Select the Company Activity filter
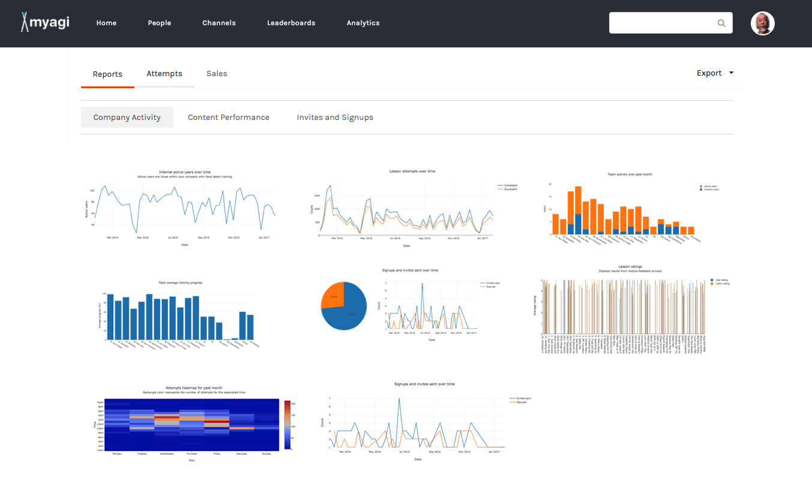 point(127,118)
